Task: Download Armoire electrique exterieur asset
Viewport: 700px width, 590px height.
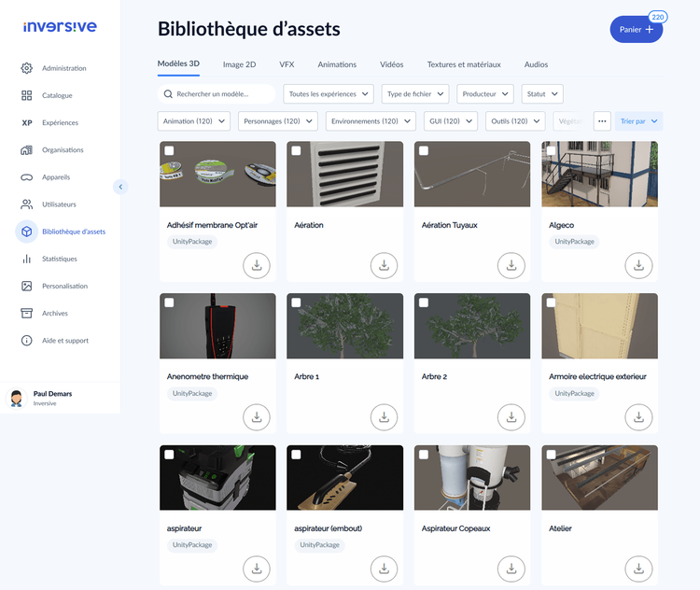Action: click(x=638, y=417)
